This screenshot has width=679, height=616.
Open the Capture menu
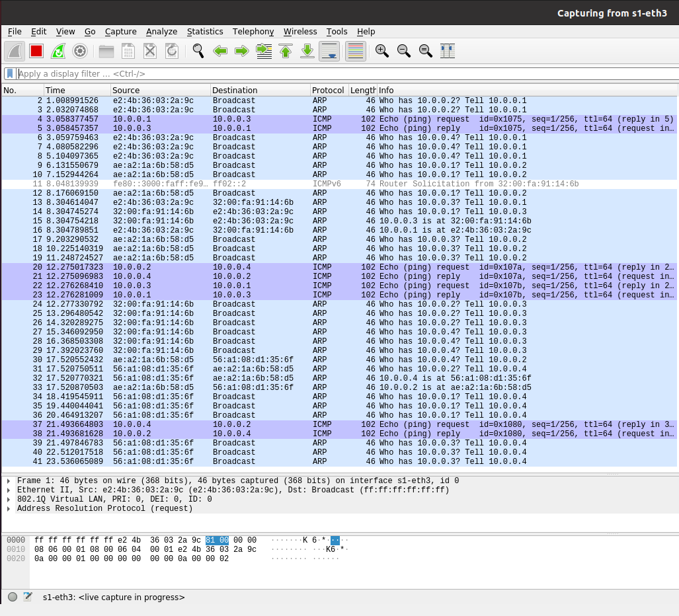click(121, 32)
